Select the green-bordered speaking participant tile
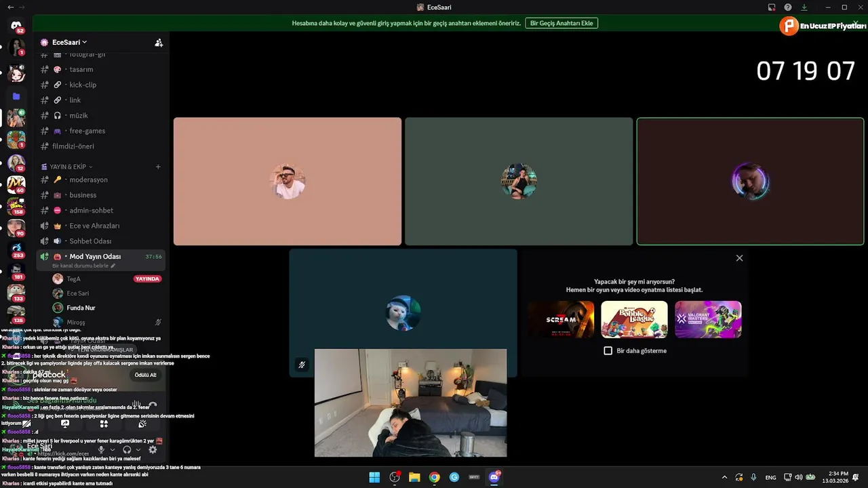868x488 pixels. (x=750, y=182)
